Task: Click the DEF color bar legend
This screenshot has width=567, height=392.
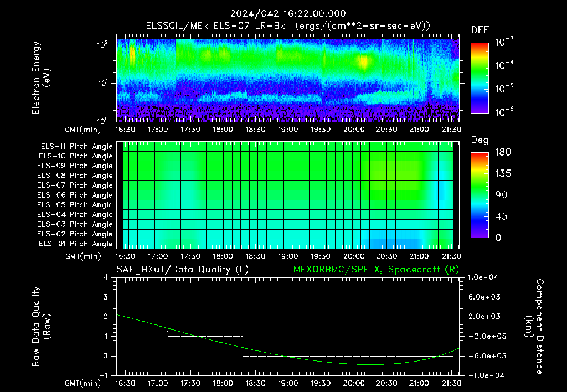Action: click(x=480, y=78)
